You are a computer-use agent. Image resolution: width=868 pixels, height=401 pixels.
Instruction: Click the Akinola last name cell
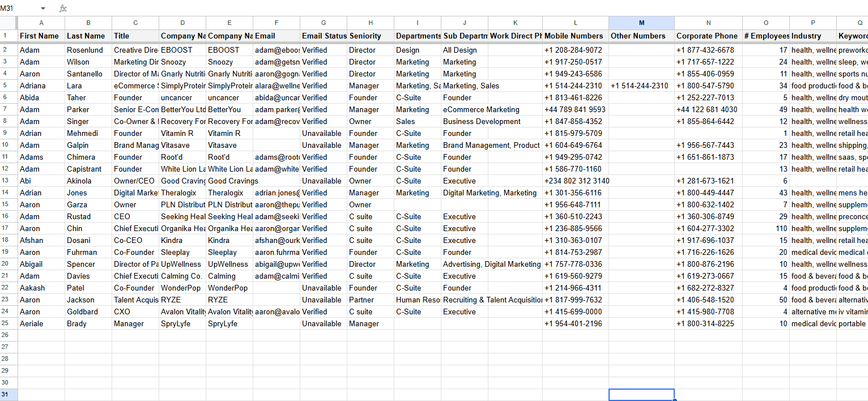coord(88,181)
